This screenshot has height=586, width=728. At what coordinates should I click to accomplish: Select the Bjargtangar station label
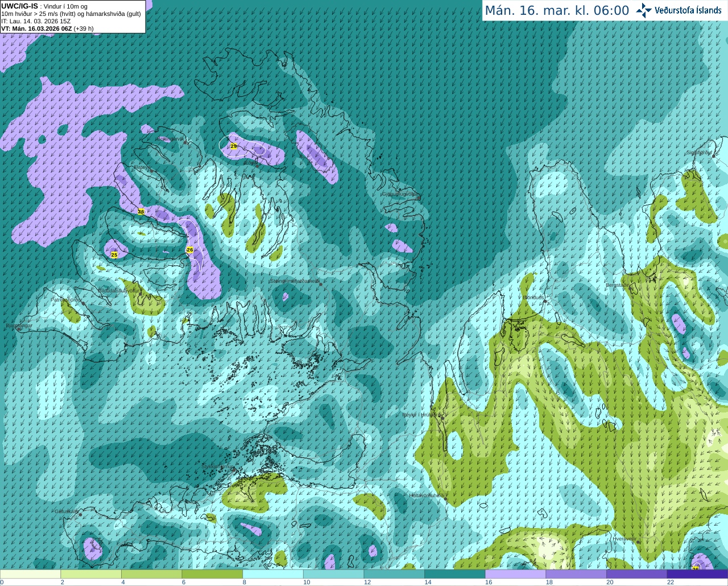[x=19, y=326]
